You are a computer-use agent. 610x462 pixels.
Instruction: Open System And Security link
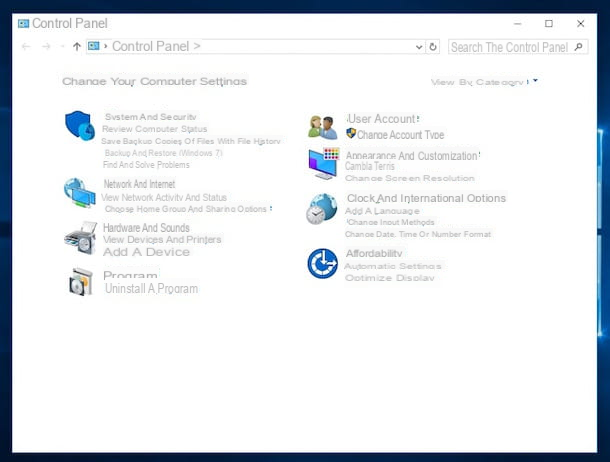[151, 117]
